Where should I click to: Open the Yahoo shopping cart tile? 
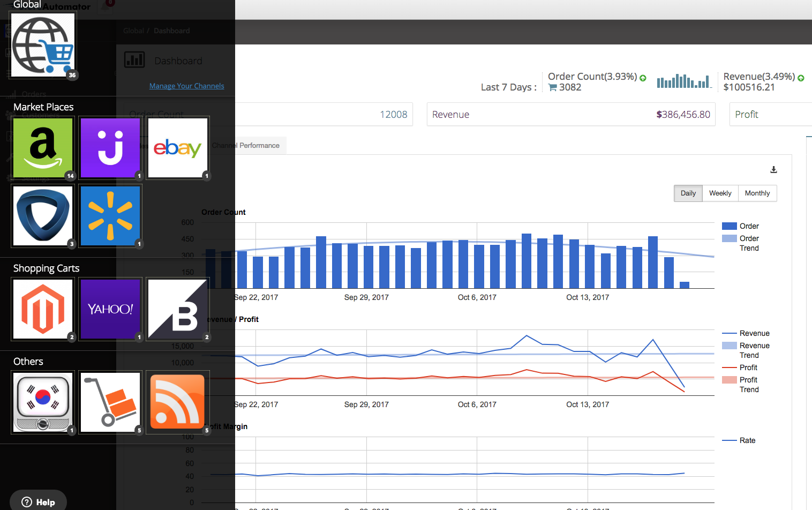point(110,309)
